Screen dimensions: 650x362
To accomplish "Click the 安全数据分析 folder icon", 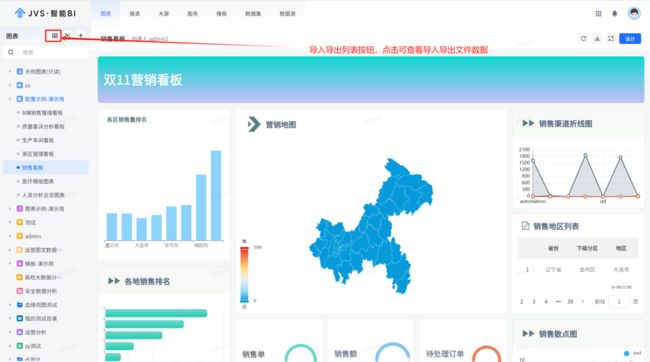I will (19, 291).
